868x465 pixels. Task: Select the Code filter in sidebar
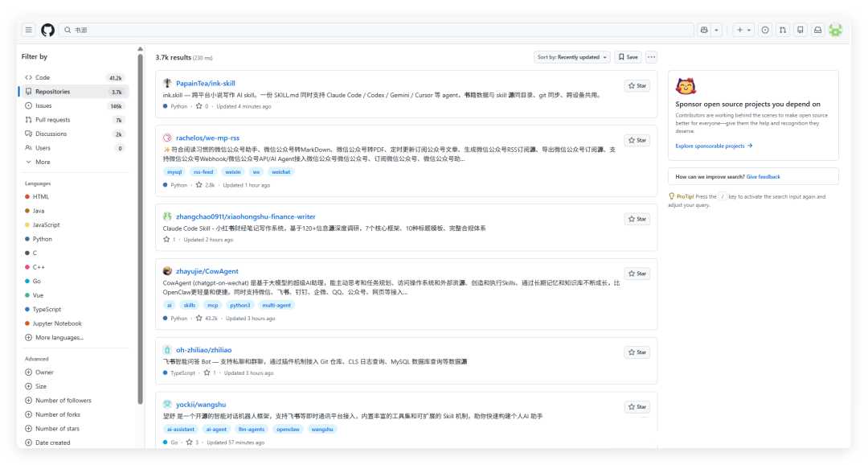click(74, 77)
